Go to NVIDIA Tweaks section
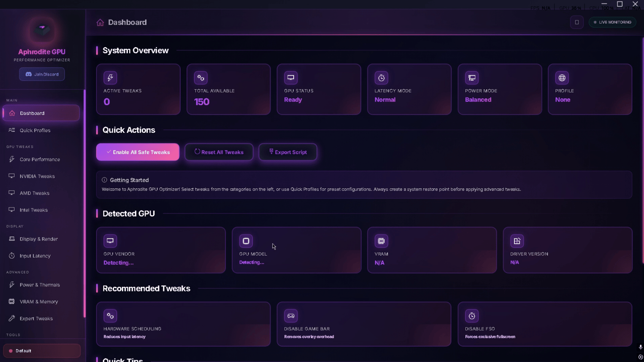 point(37,176)
